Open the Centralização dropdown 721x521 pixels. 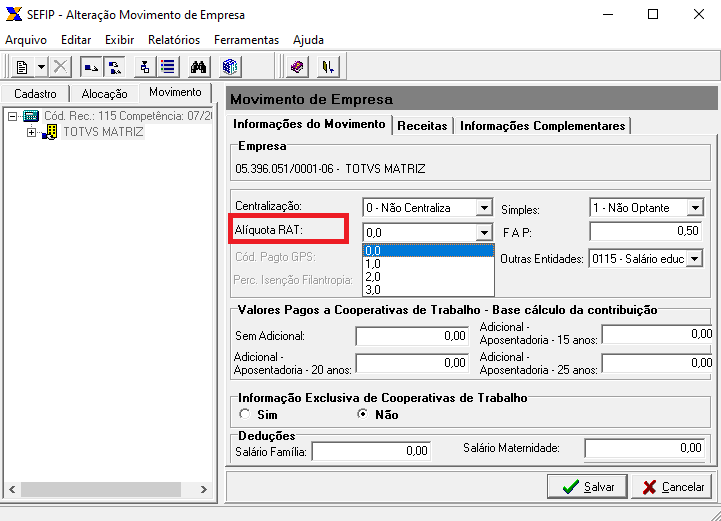click(x=484, y=208)
